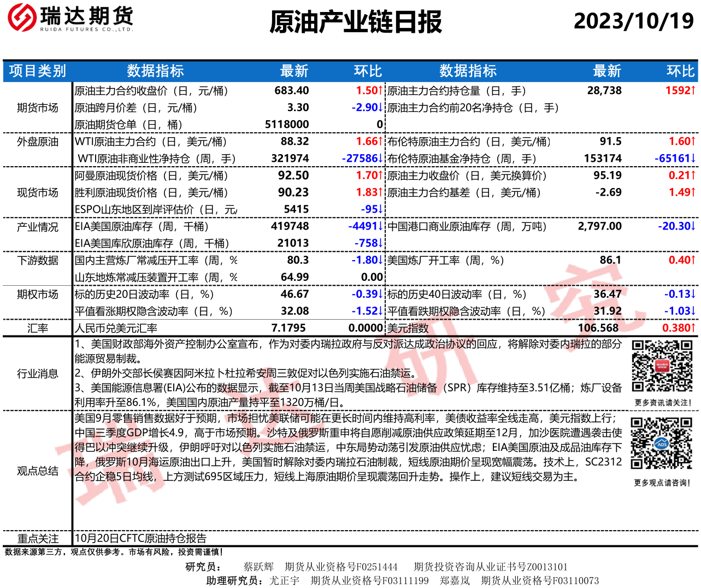Select the 项目类别 column header

tap(37, 71)
